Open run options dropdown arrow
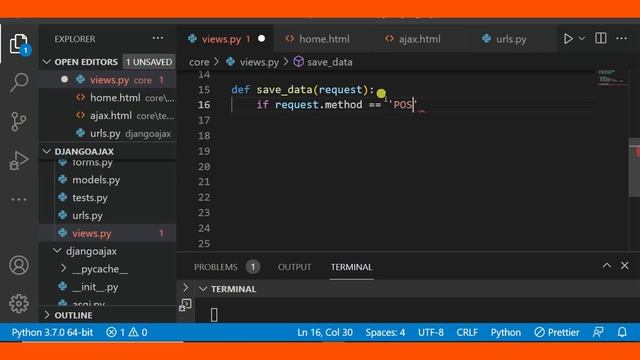Image resolution: width=640 pixels, height=360 pixels. tap(582, 38)
